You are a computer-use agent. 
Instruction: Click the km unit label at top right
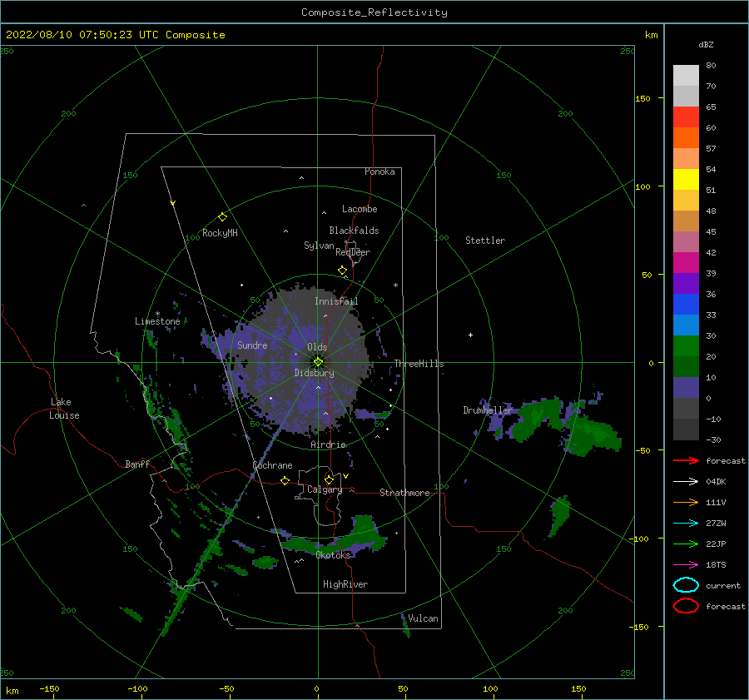coord(651,35)
